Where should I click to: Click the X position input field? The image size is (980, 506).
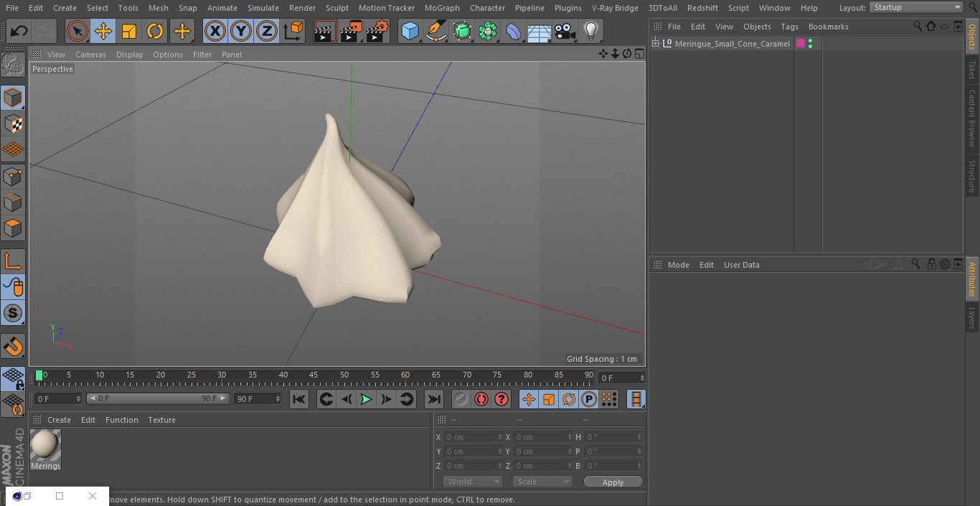pyautogui.click(x=473, y=437)
